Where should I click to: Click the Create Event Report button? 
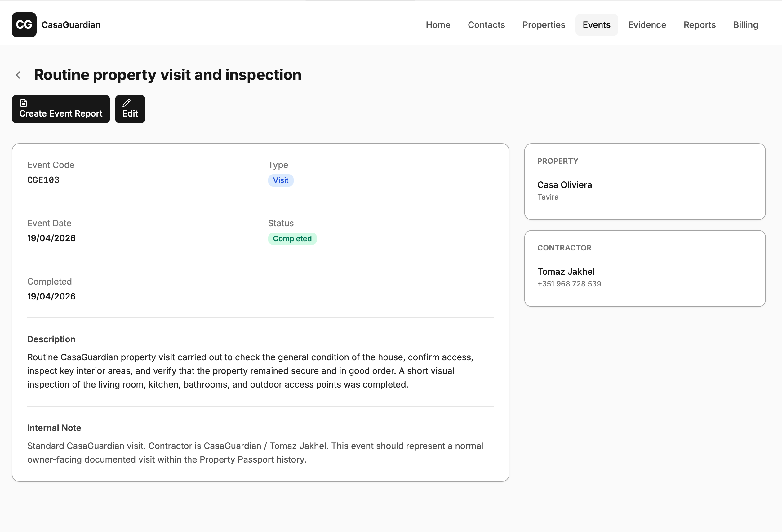(61, 109)
